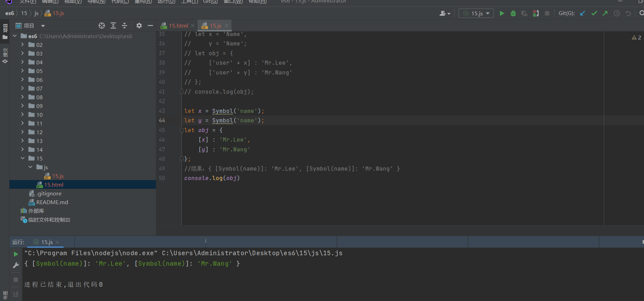This screenshot has width=644, height=301.
Task: Open the 15.js run configuration dropdown
Action: [476, 13]
